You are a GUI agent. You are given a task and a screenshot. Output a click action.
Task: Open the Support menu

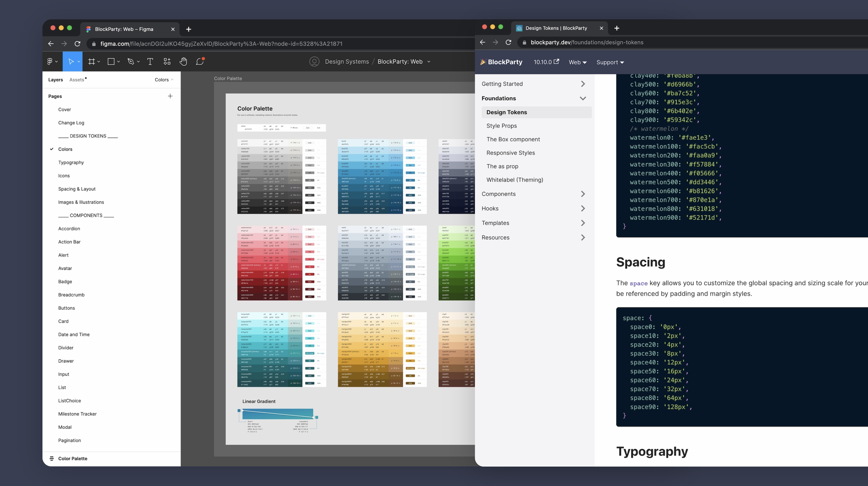(610, 62)
